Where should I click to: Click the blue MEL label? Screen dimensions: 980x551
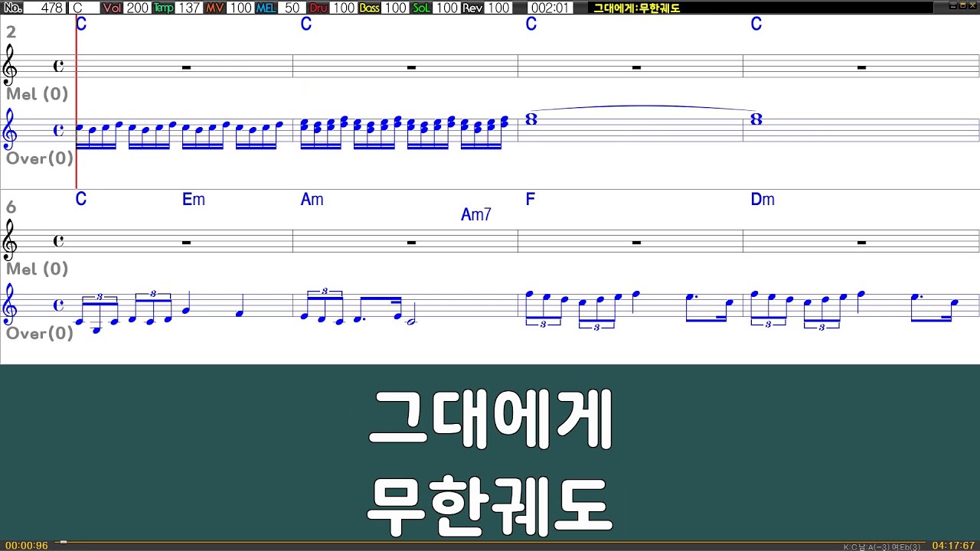266,8
